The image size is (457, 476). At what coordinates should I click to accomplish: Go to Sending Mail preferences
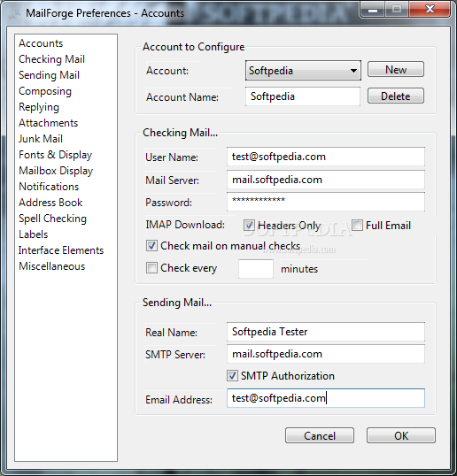click(49, 75)
